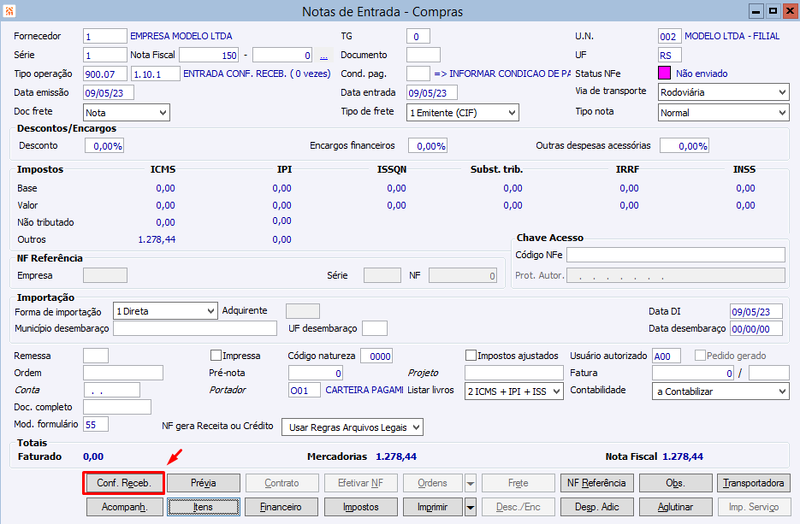Open the Transportadora button
The width and height of the screenshot is (800, 524).
[x=753, y=483]
